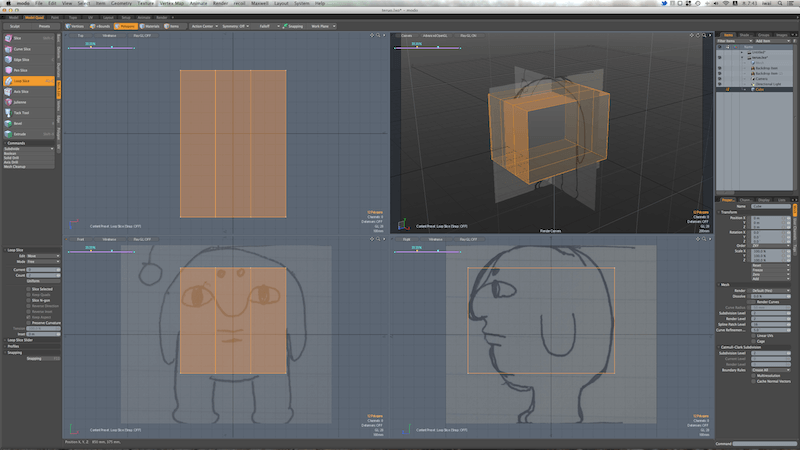Select the Tack Tool
Image resolution: width=800 pixels, height=450 pixels.
coord(29,113)
